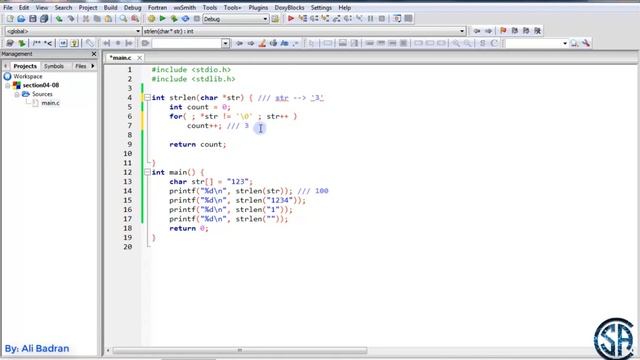
Task: Click the Paste icon
Action: [x=108, y=19]
